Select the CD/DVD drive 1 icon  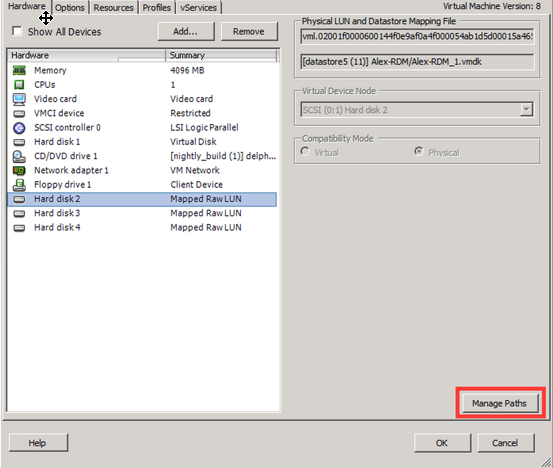tap(19, 156)
